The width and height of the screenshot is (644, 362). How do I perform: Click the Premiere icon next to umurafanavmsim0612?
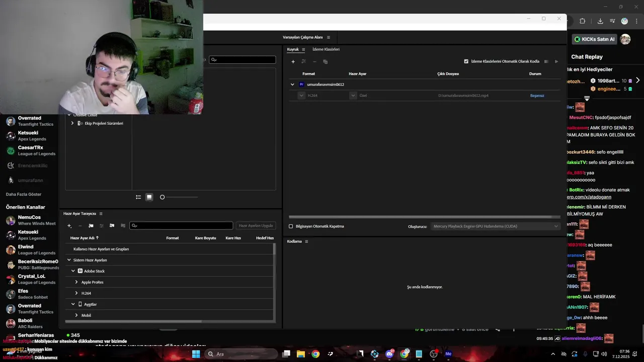(301, 84)
